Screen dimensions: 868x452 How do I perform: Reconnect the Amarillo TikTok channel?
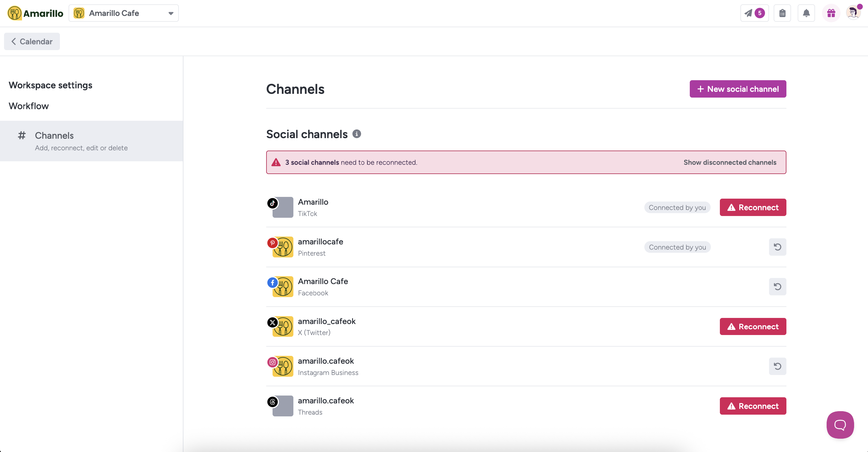click(753, 207)
